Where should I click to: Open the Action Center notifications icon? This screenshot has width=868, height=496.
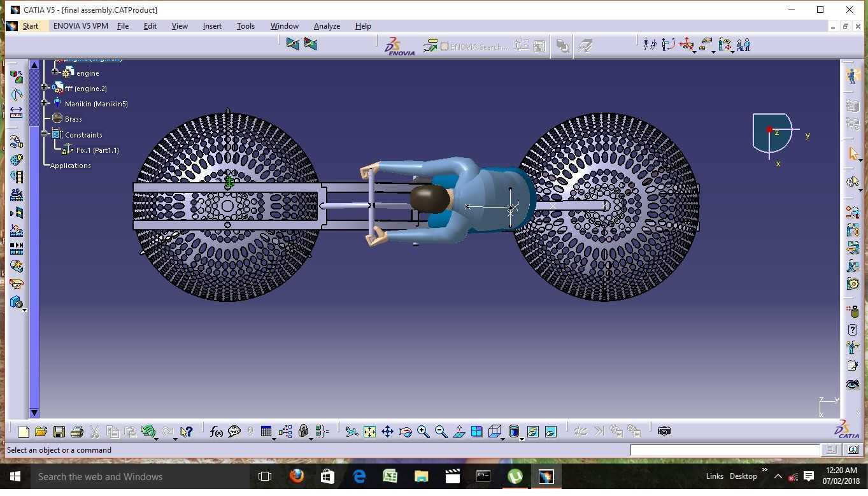point(809,476)
